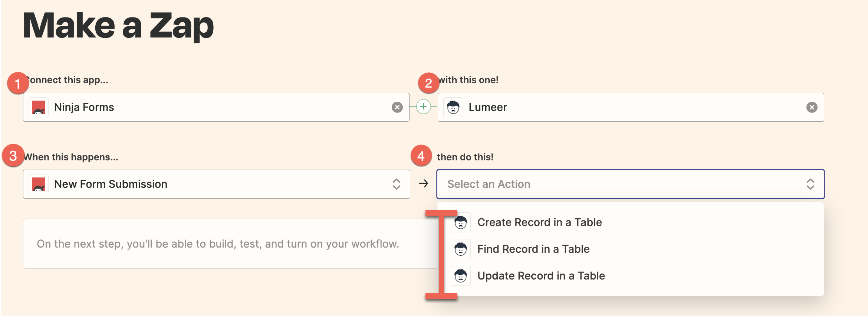Click the Lumeer app name text

point(487,107)
